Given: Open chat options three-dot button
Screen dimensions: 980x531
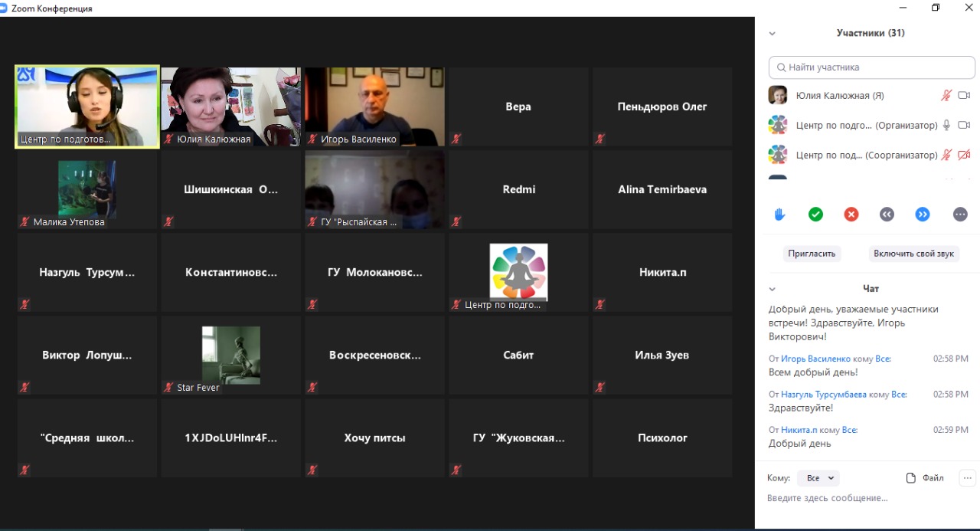Looking at the screenshot, I should (967, 478).
